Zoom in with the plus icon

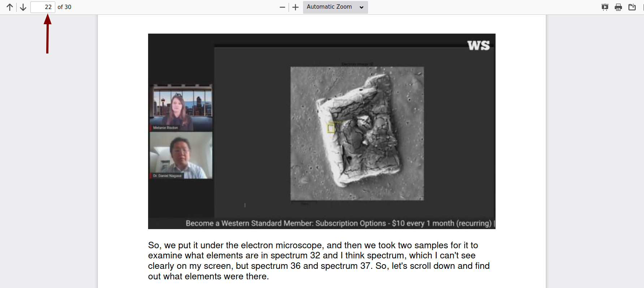coord(295,7)
